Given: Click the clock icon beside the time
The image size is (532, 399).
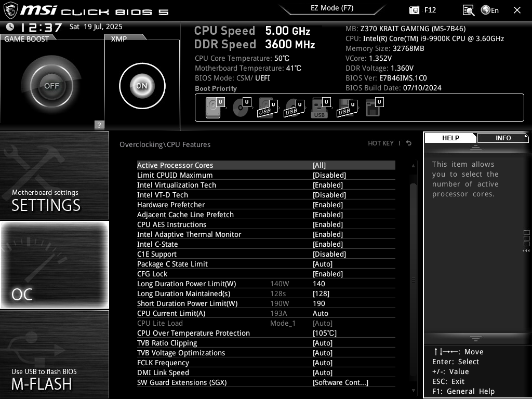Looking at the screenshot, I should (x=10, y=27).
